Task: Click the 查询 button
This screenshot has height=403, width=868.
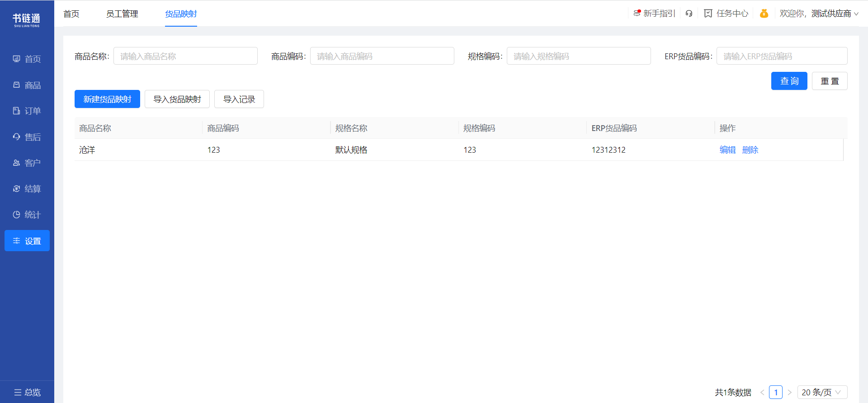Action: pyautogui.click(x=789, y=81)
